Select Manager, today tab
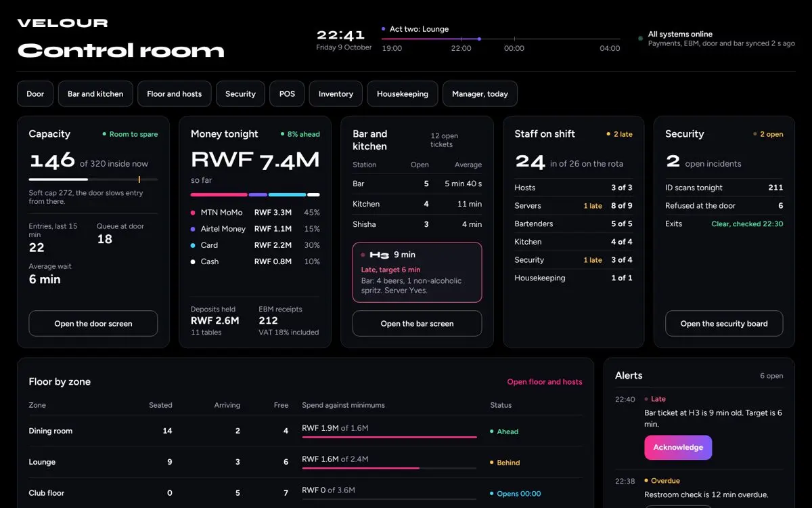The image size is (812, 508). tap(480, 94)
